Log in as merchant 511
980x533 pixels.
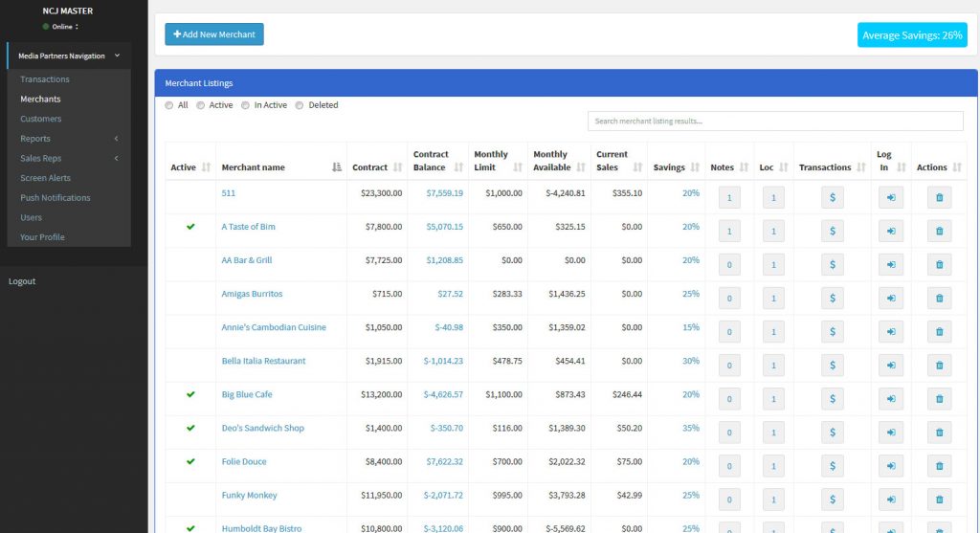[891, 197]
